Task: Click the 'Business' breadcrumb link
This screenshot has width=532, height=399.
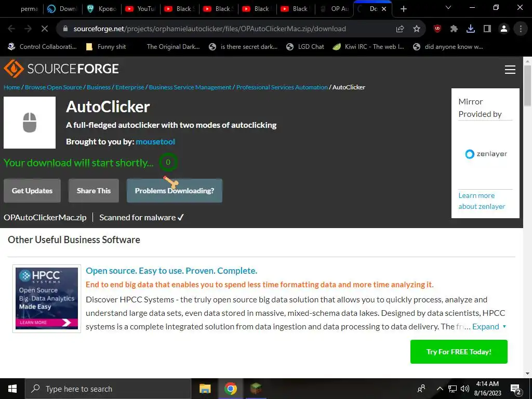Action: [99, 87]
